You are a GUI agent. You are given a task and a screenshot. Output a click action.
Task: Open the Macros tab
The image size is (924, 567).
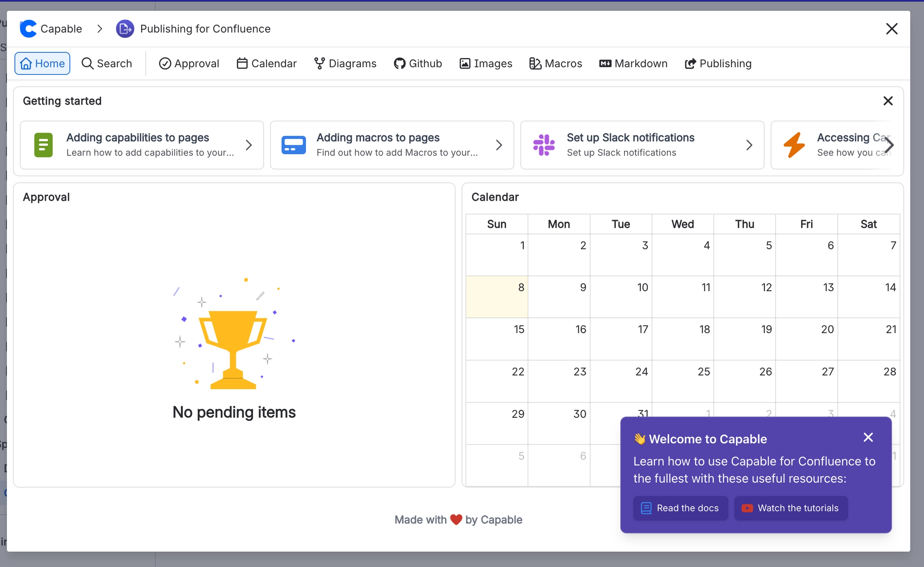click(x=555, y=64)
